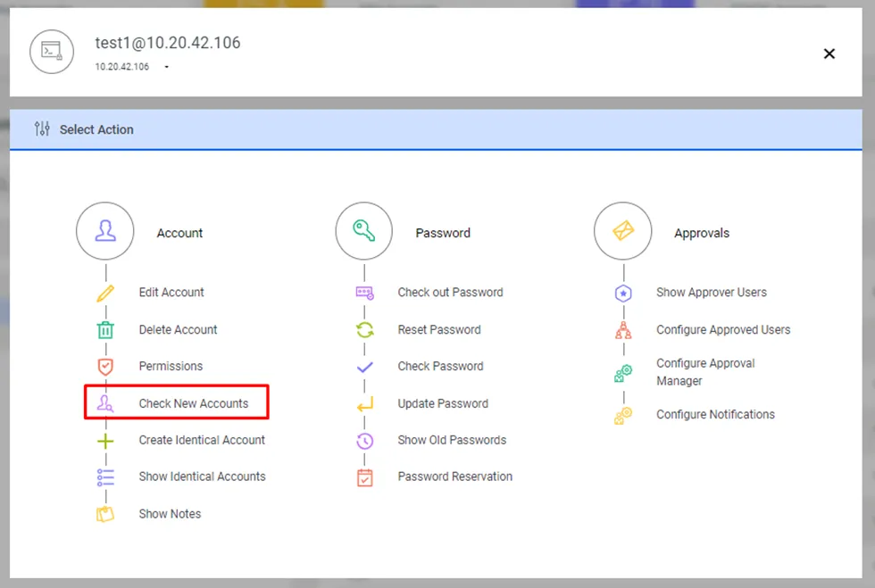This screenshot has height=588, width=875.
Task: Click the Configure Notifications gear icon
Action: (623, 415)
